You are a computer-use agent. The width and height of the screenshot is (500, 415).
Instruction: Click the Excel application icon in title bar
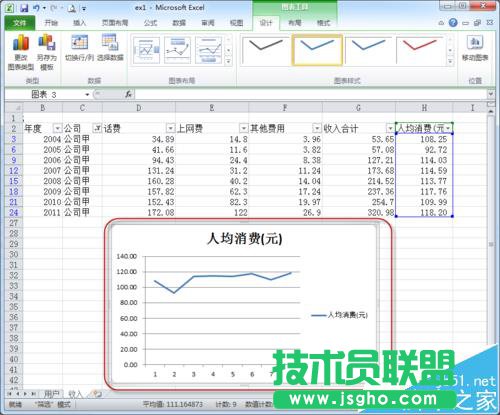9,8
